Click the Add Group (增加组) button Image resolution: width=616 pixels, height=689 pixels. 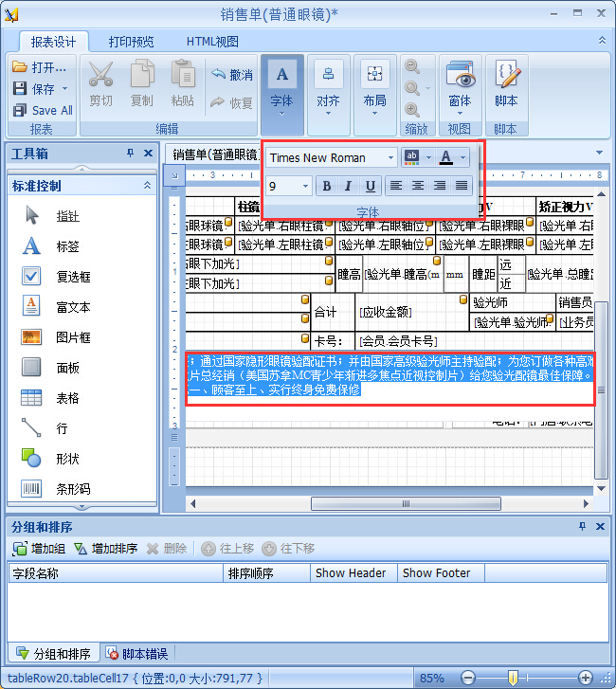[x=39, y=549]
